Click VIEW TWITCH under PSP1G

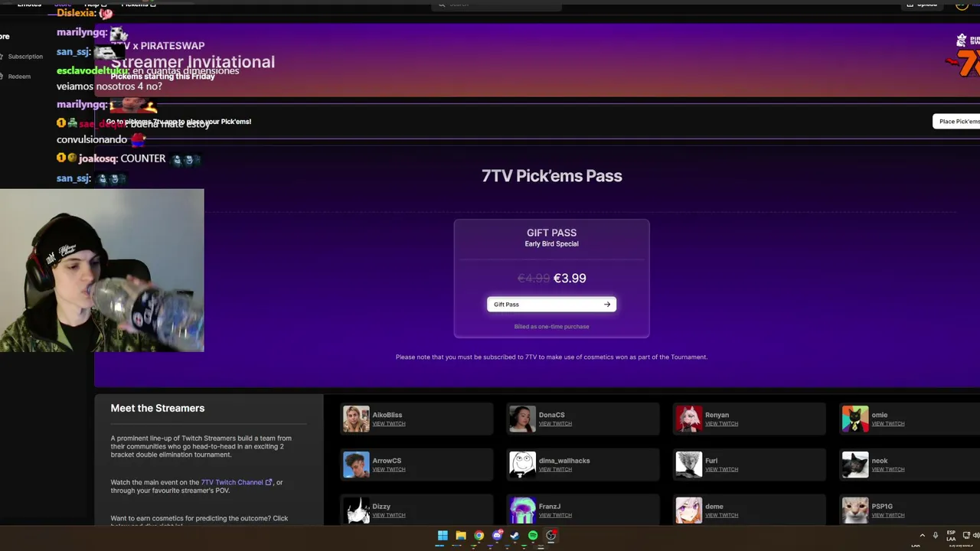[888, 516]
